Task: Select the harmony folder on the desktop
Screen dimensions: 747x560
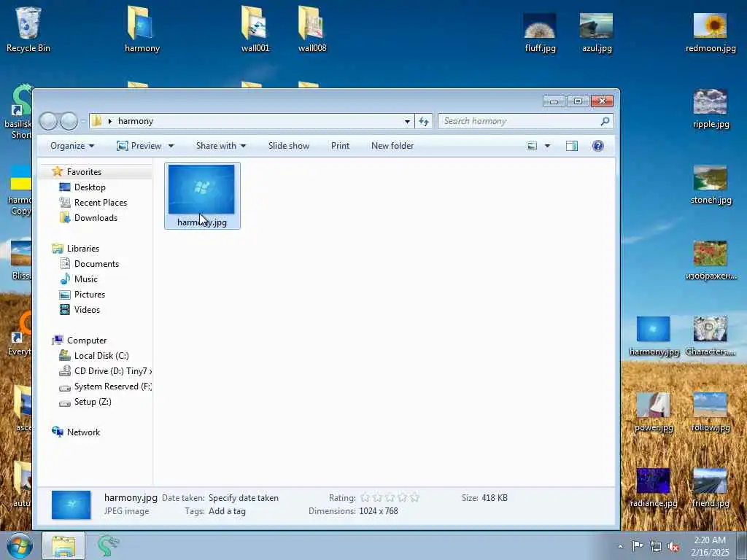Action: point(142,28)
